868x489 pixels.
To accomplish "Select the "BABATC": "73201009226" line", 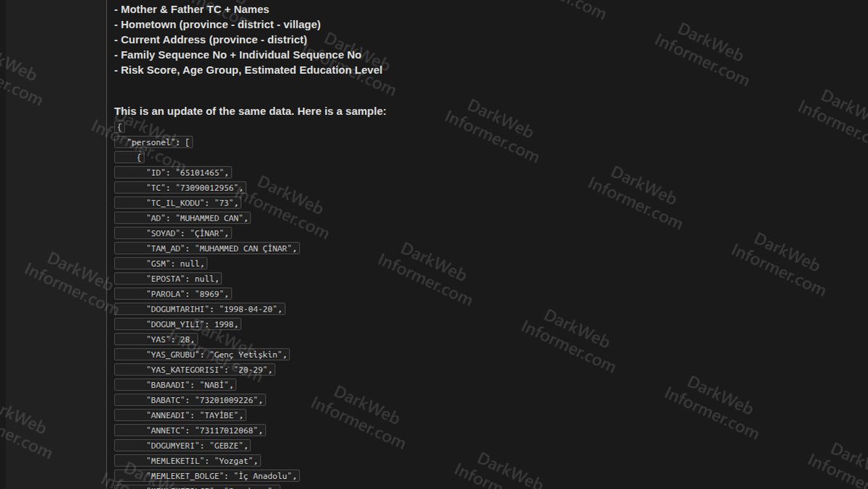I will coord(190,400).
